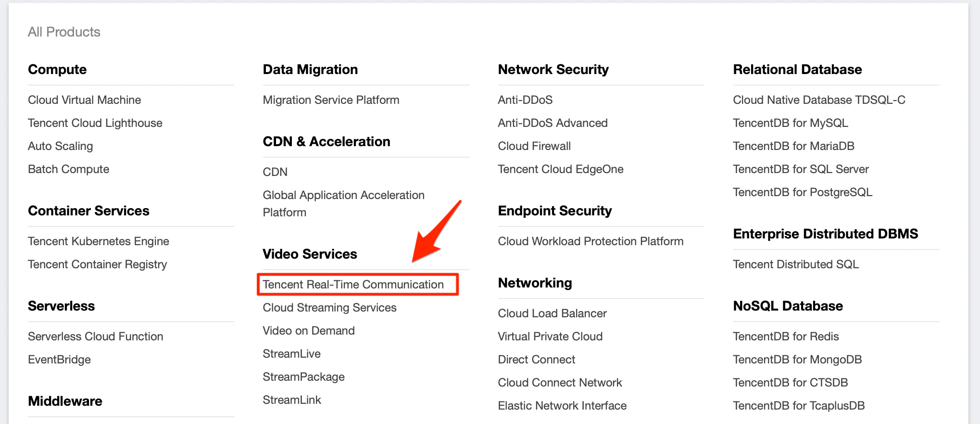
Task: Select Tencent Cloud EdgeOne
Action: point(561,169)
